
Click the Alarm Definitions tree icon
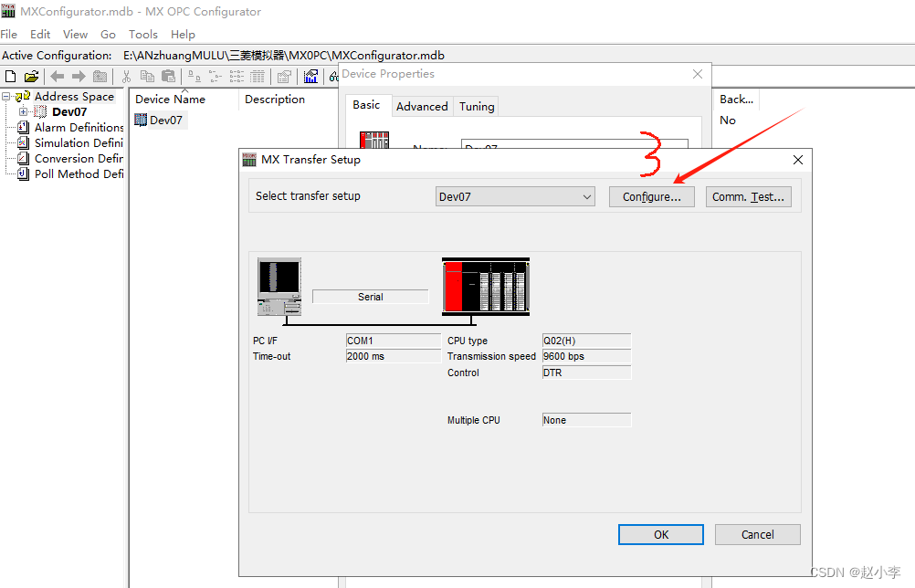point(24,127)
